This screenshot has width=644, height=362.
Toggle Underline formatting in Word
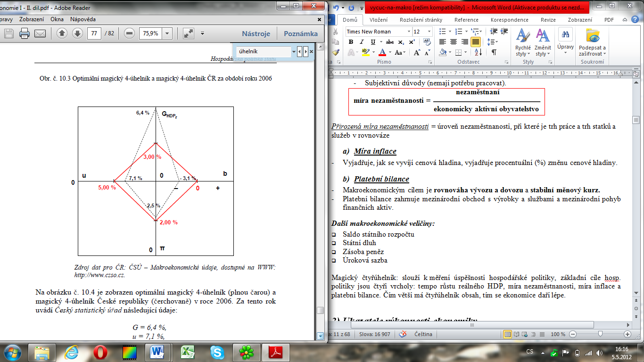pyautogui.click(x=372, y=42)
